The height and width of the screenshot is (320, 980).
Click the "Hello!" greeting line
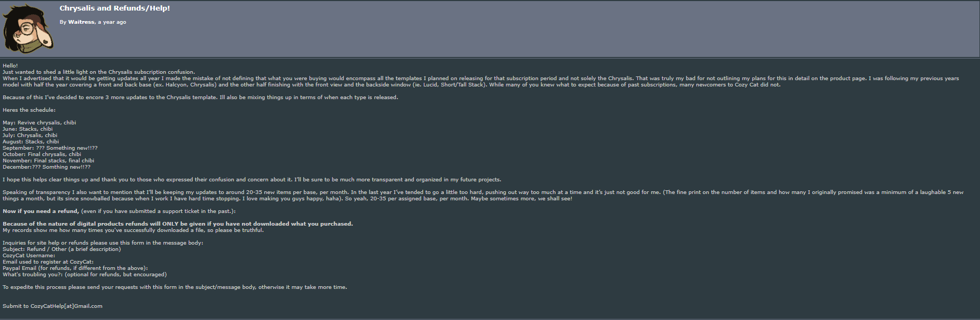tap(10, 66)
